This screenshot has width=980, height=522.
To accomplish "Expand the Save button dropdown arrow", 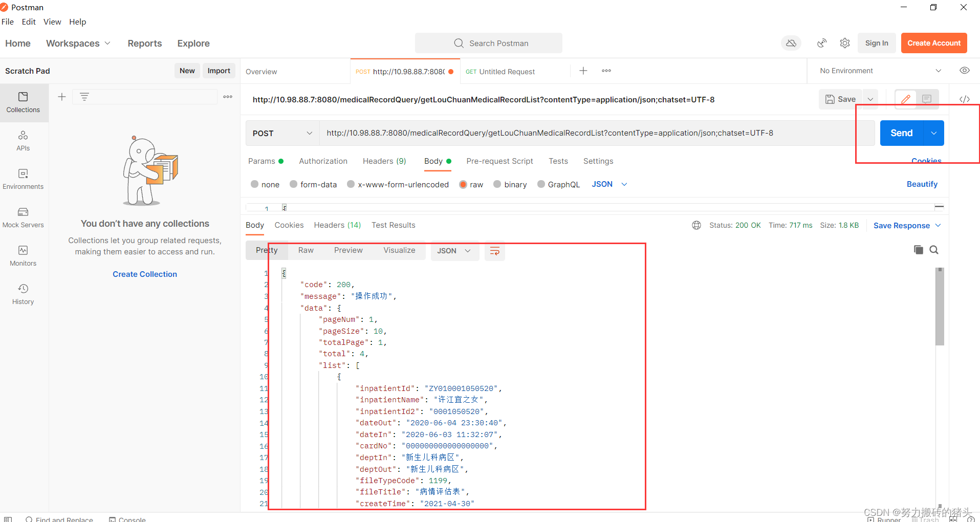I will pos(870,99).
